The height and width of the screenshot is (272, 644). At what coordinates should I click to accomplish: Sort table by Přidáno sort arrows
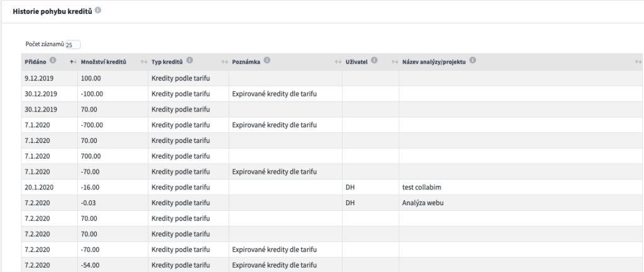[73, 62]
